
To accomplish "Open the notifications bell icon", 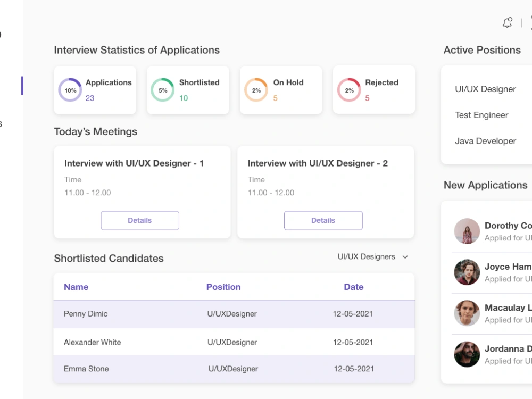I will (507, 22).
